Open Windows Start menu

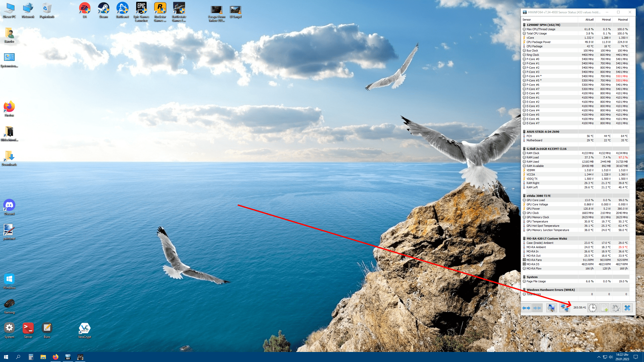point(6,357)
